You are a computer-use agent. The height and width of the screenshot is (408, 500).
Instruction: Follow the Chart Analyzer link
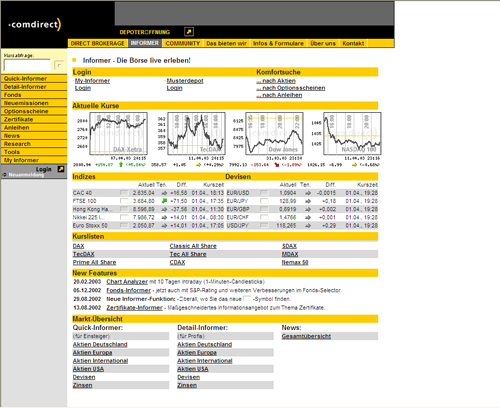[x=127, y=282]
